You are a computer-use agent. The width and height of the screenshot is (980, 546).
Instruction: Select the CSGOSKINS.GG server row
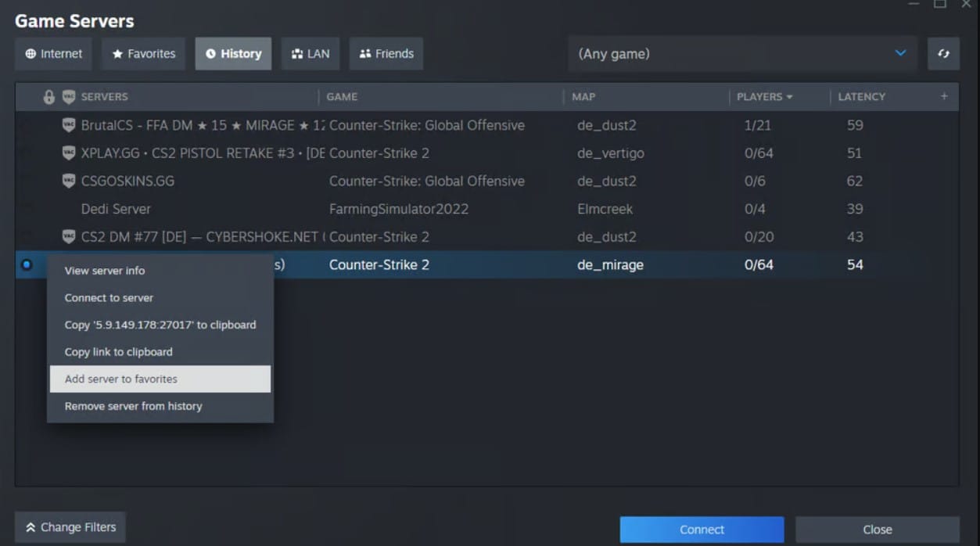click(x=486, y=181)
